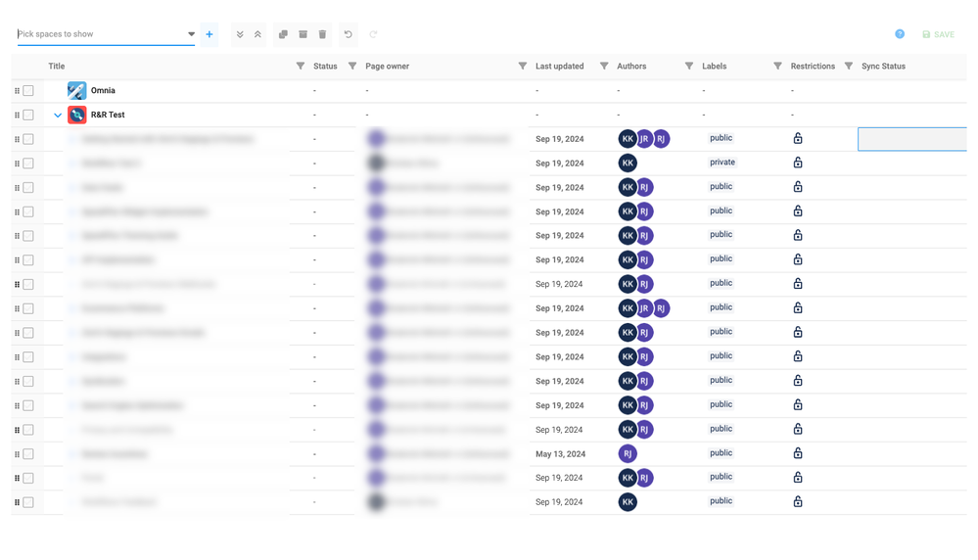Open the filter for the Labels column
Image resolution: width=978 pixels, height=560 pixels.
pyautogui.click(x=777, y=67)
